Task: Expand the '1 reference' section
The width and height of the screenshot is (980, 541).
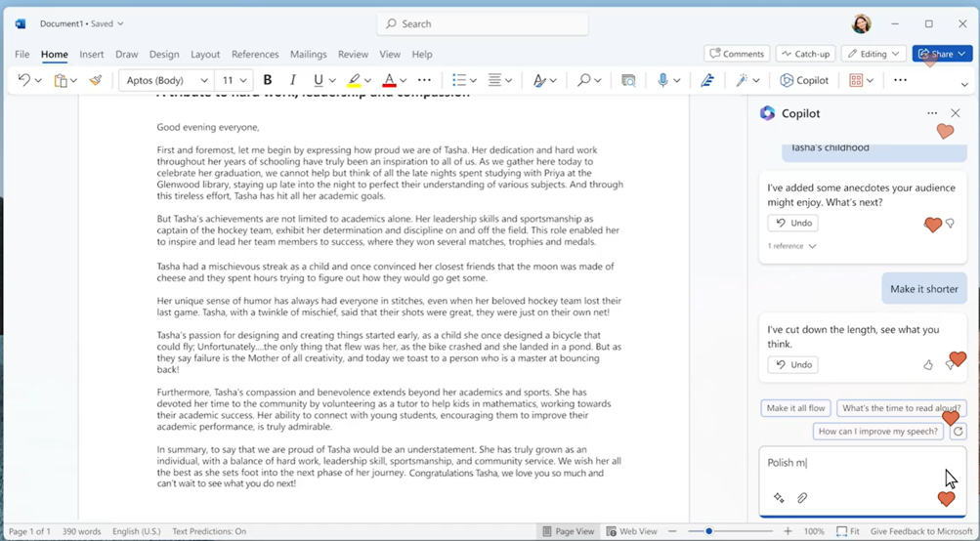Action: pos(791,246)
